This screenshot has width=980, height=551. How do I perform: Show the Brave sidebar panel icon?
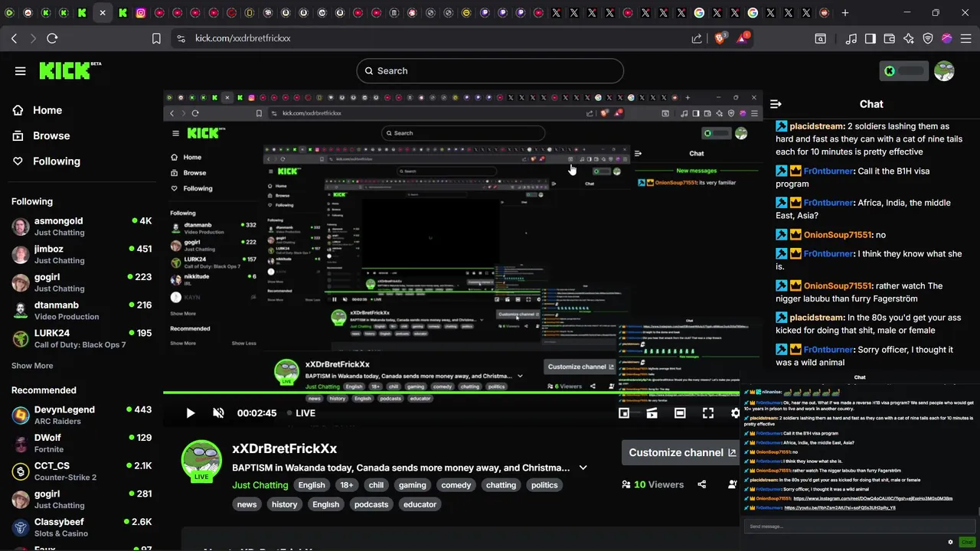click(871, 38)
